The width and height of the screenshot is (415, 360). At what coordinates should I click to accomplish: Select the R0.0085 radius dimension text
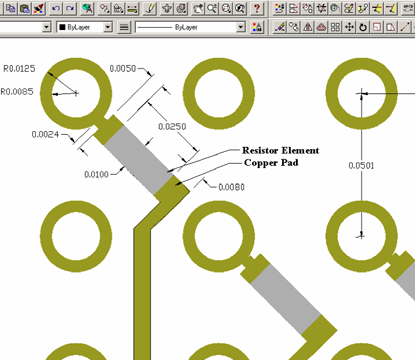[x=17, y=92]
